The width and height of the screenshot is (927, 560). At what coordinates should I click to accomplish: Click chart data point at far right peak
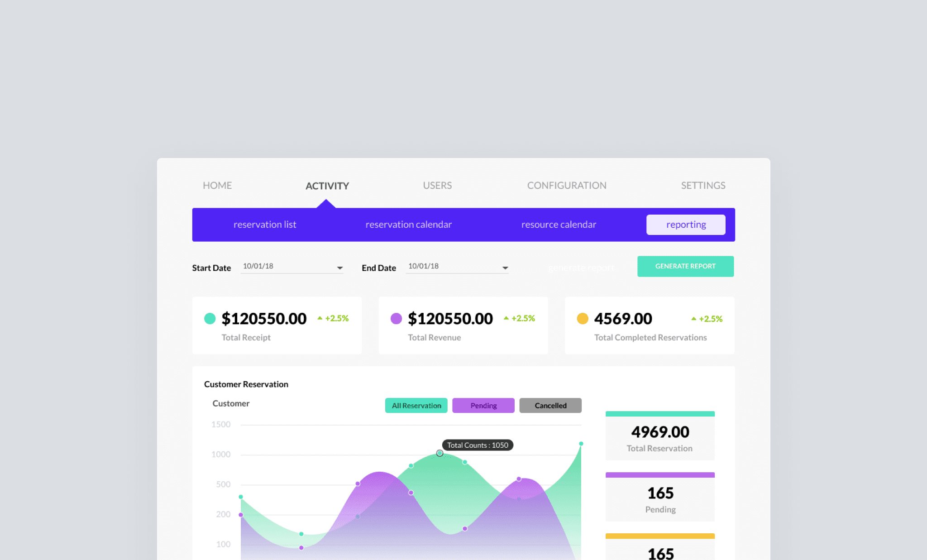point(581,444)
